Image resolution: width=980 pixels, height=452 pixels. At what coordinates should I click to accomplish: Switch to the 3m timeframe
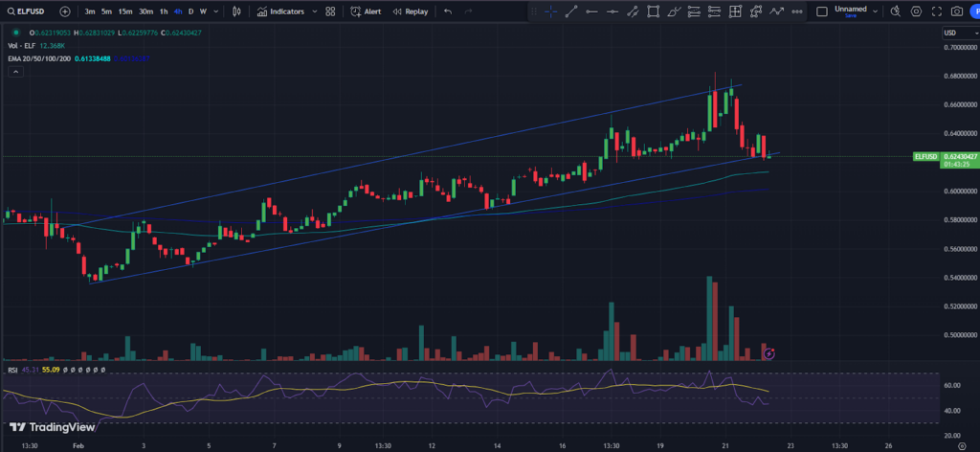click(x=90, y=11)
